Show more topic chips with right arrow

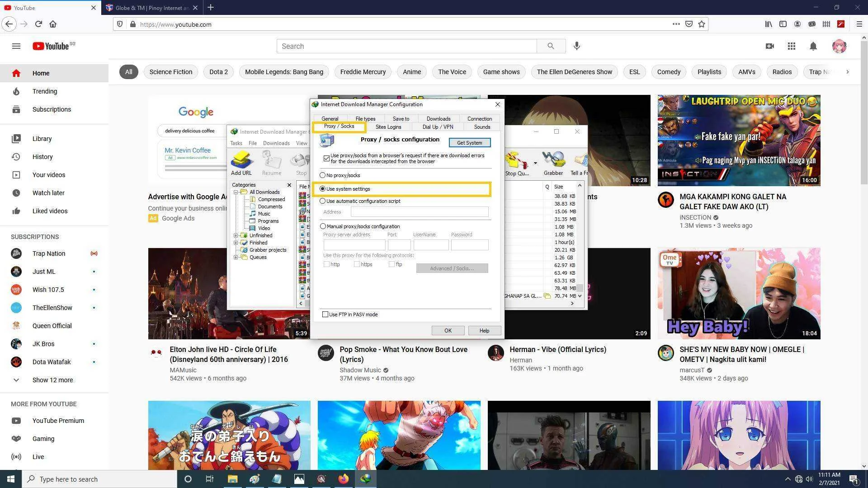coord(847,72)
